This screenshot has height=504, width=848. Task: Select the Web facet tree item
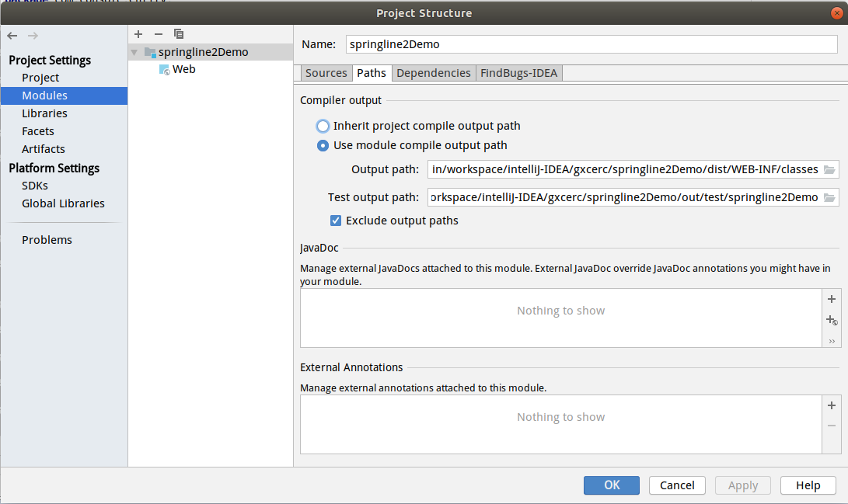[183, 69]
